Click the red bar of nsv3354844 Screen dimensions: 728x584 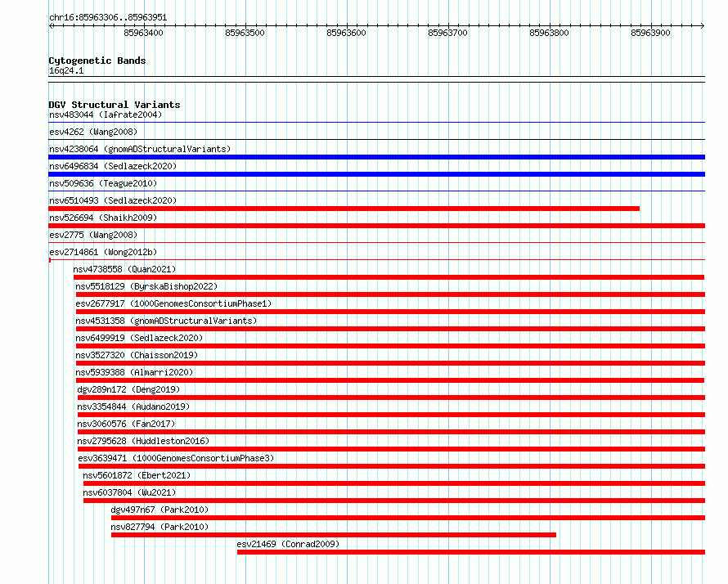[x=391, y=415]
